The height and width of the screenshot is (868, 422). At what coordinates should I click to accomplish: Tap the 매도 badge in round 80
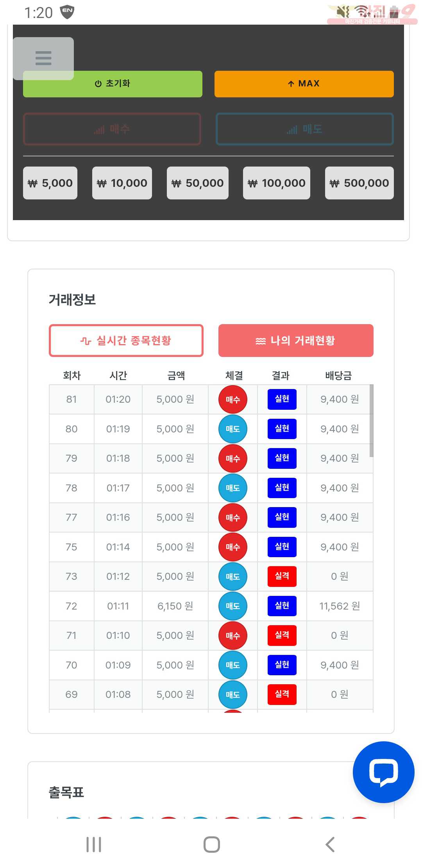233,429
